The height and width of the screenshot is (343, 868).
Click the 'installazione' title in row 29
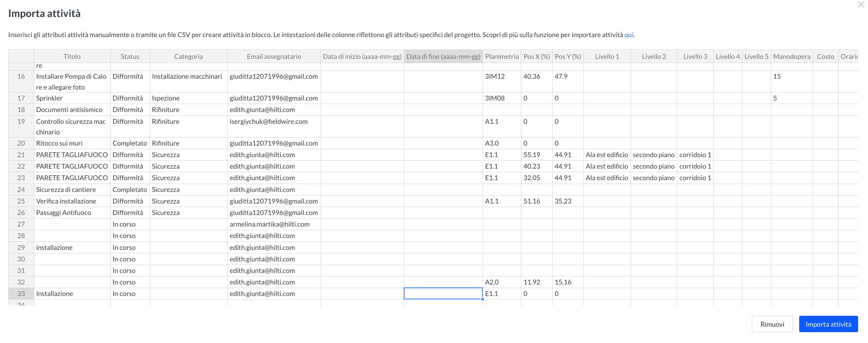[72, 247]
